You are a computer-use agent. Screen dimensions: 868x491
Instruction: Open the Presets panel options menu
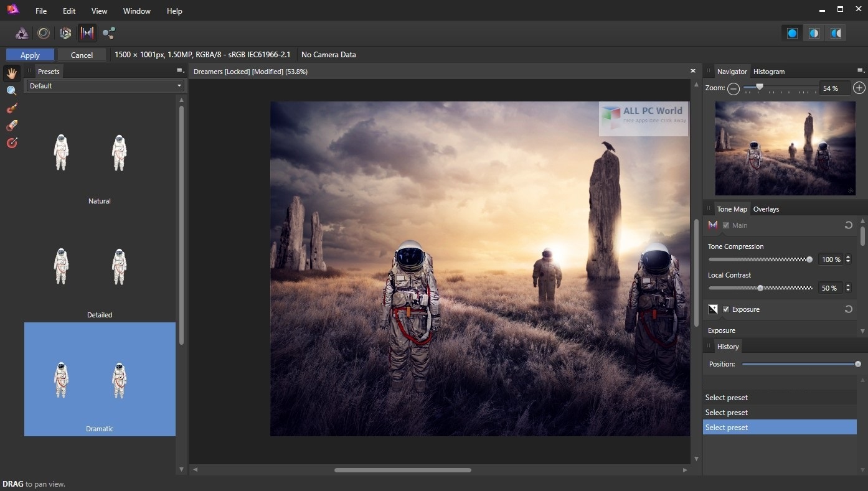click(x=179, y=71)
